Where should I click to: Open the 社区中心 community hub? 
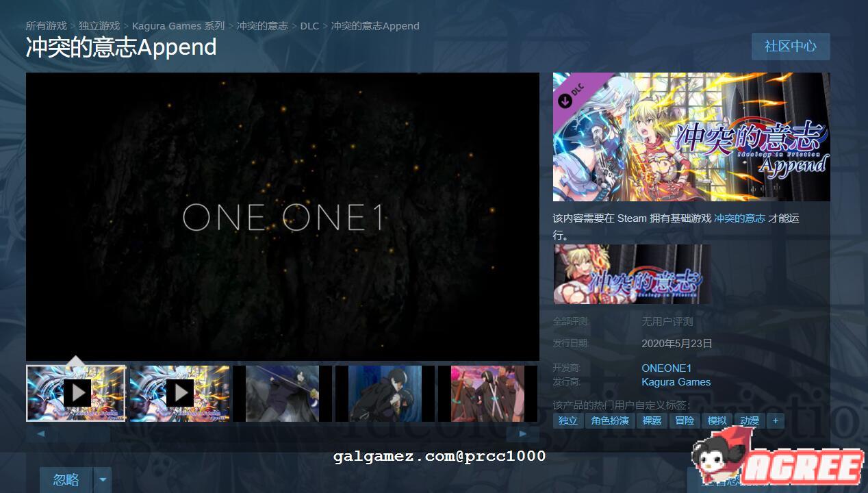click(x=790, y=47)
